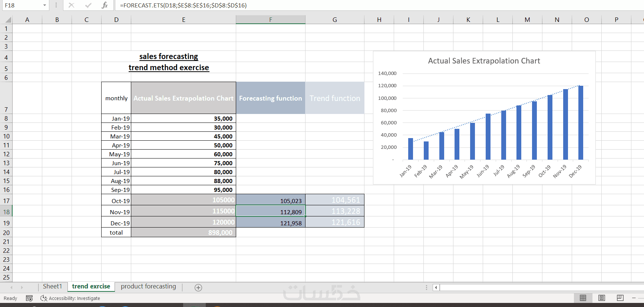Image resolution: width=644 pixels, height=307 pixels.
Task: Select cell with value 115000
Action: (x=184, y=211)
